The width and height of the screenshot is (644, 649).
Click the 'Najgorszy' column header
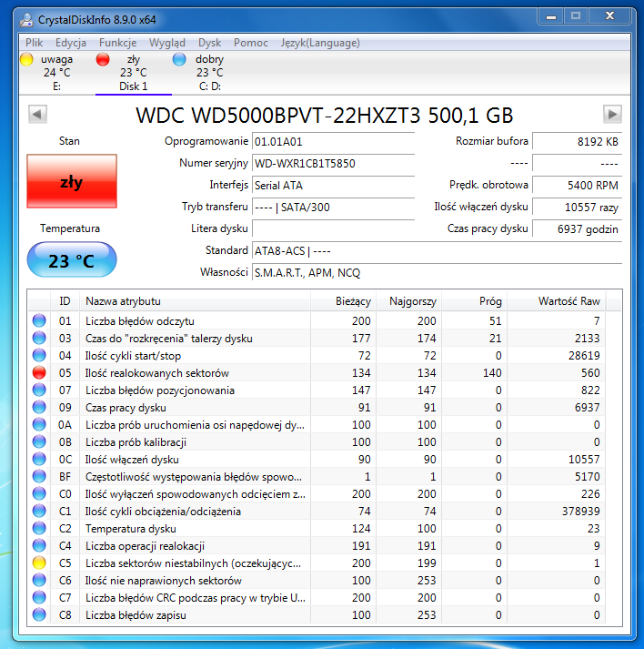pyautogui.click(x=408, y=301)
